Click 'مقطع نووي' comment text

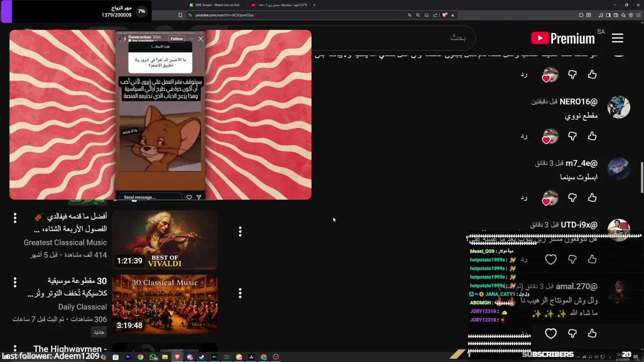581,116
